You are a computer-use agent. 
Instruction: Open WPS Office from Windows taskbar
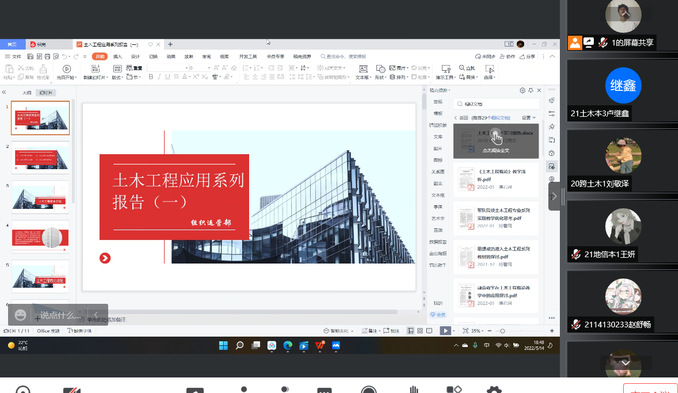[x=320, y=345]
